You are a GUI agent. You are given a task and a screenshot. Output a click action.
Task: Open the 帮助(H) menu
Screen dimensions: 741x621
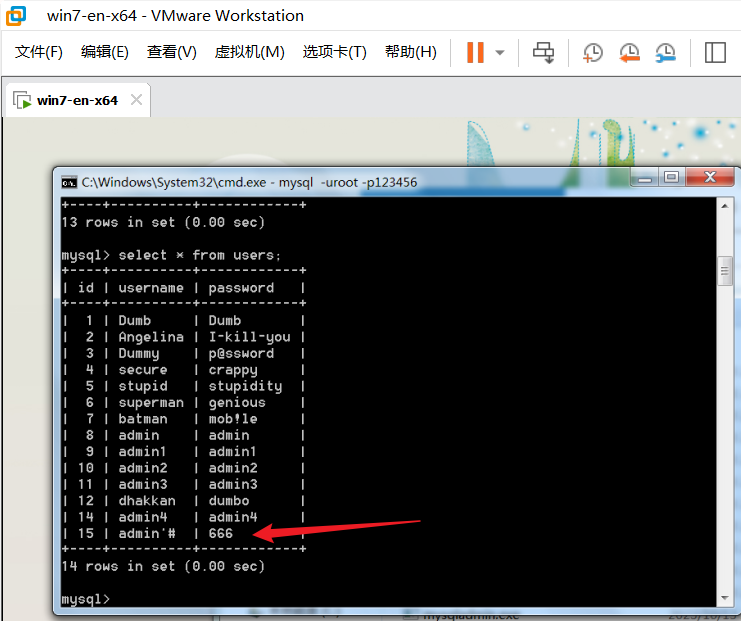410,52
